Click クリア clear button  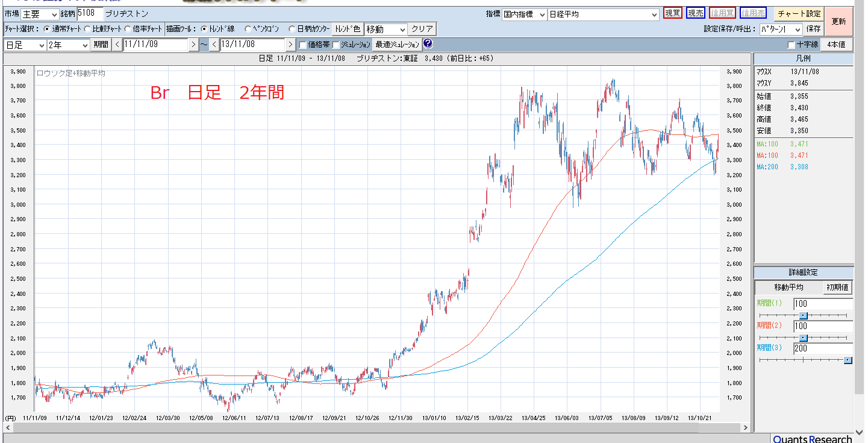422,29
